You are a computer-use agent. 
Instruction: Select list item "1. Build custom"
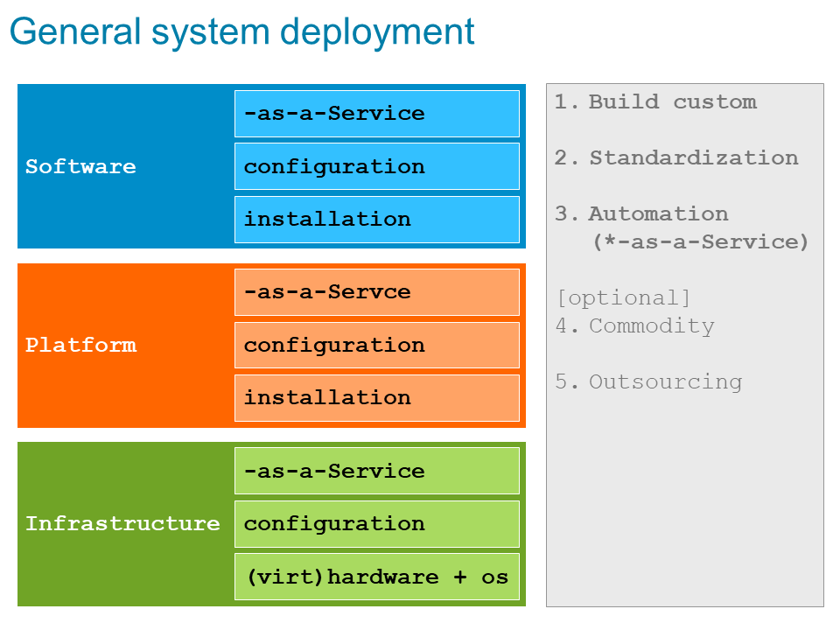[x=656, y=101]
